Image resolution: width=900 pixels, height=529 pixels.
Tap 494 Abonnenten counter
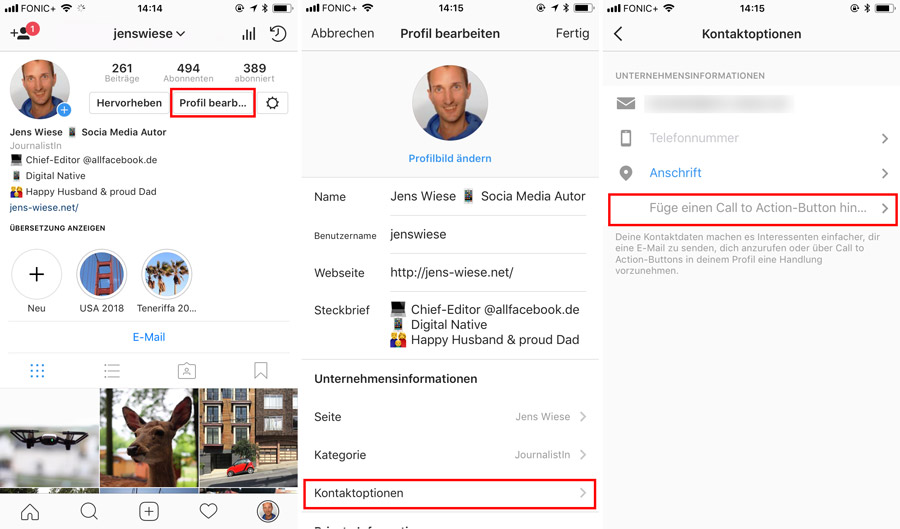tap(188, 72)
